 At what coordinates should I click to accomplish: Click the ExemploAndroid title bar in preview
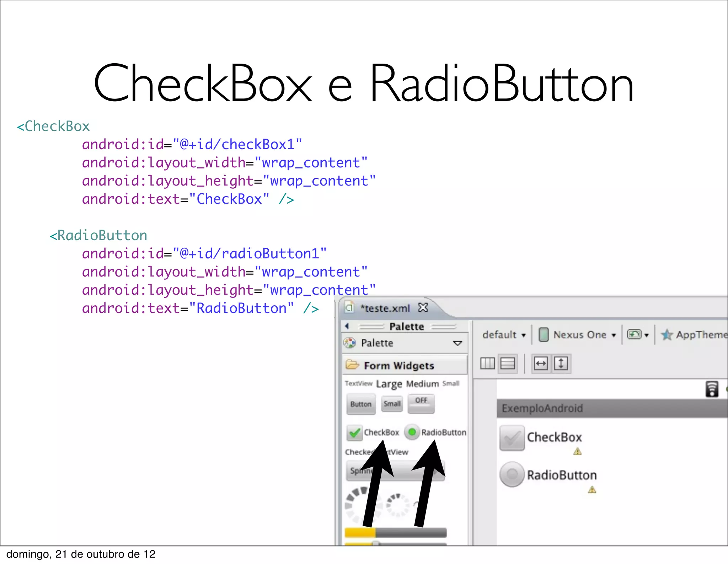point(612,408)
